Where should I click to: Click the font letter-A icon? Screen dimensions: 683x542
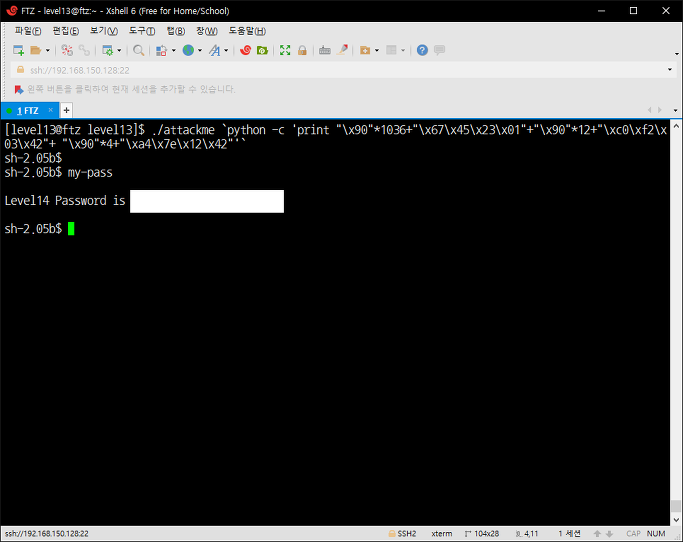(x=215, y=51)
